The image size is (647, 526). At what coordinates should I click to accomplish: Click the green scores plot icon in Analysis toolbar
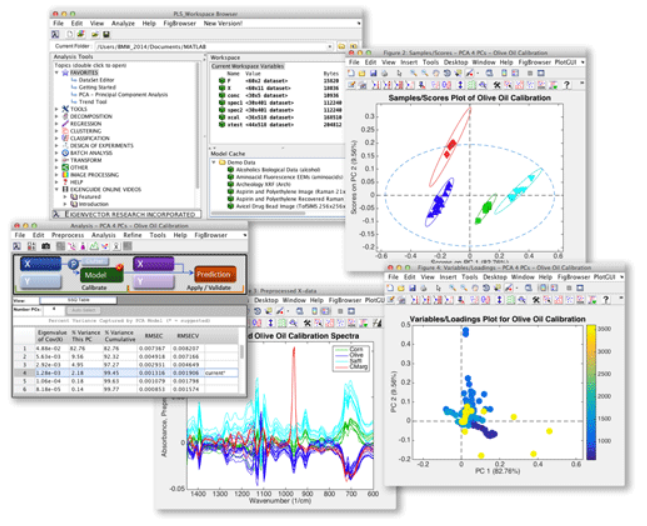pos(94,246)
